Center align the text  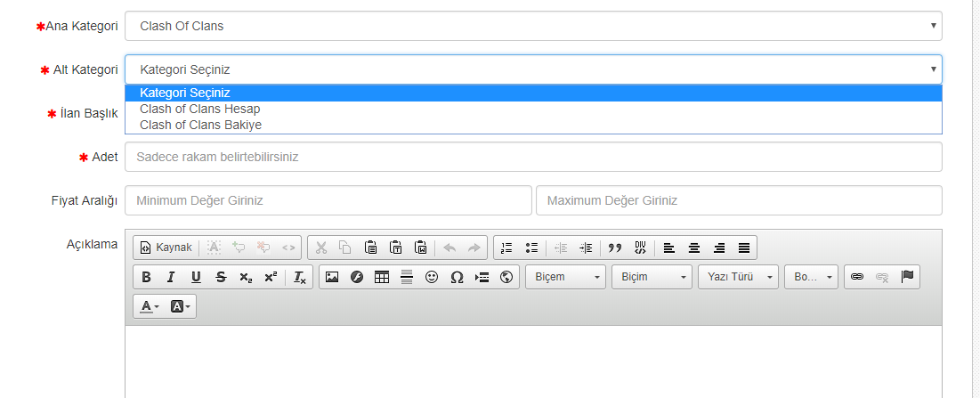point(693,248)
